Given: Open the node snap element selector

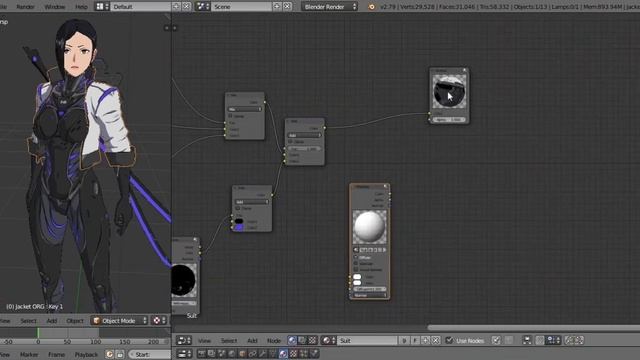Looking at the screenshot, I should point(553,340).
